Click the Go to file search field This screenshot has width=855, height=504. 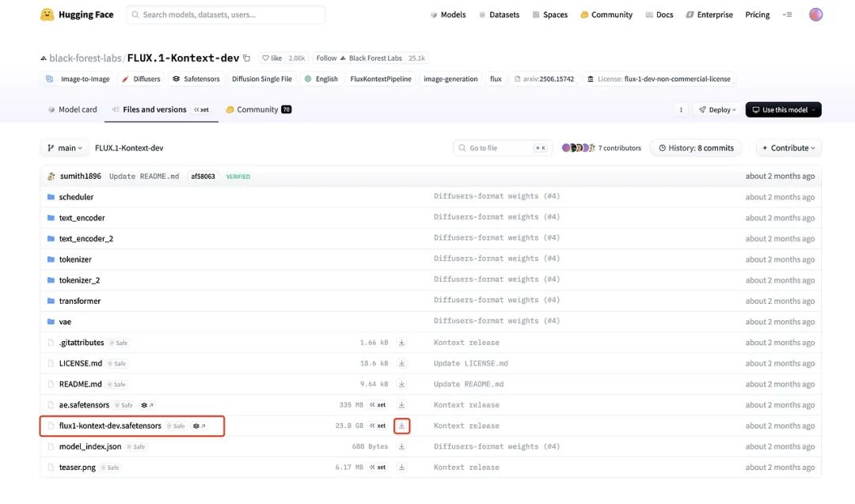pyautogui.click(x=502, y=148)
